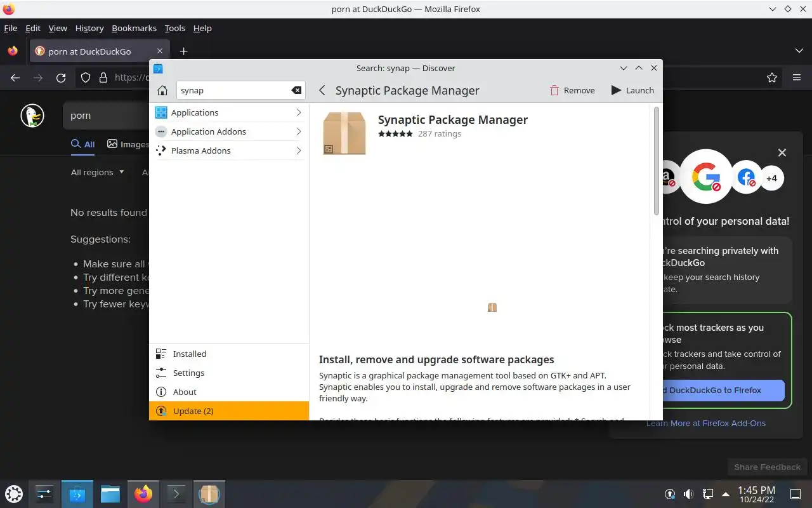Viewport: 812px width, 508px height.
Task: Open the volume control tray icon
Action: click(x=688, y=493)
